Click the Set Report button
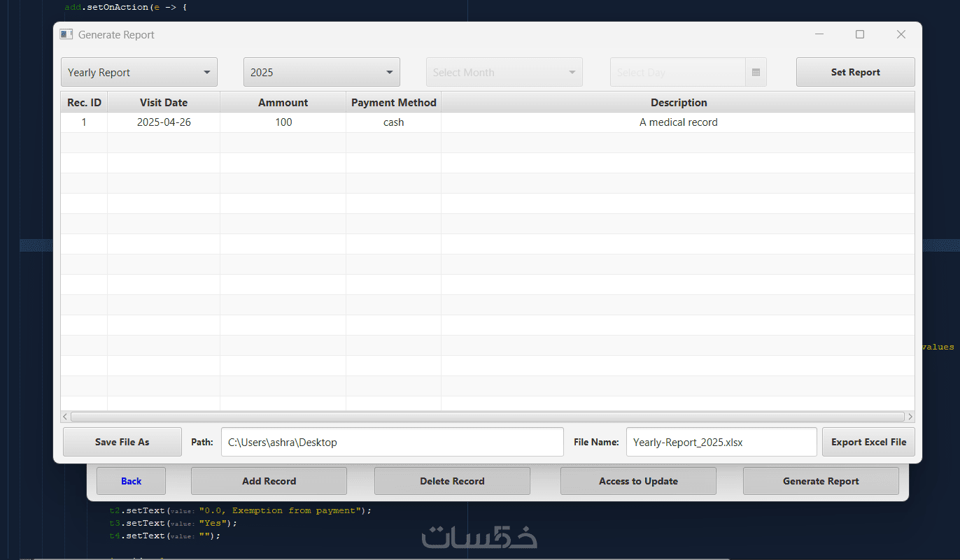Image resolution: width=960 pixels, height=560 pixels. click(855, 72)
